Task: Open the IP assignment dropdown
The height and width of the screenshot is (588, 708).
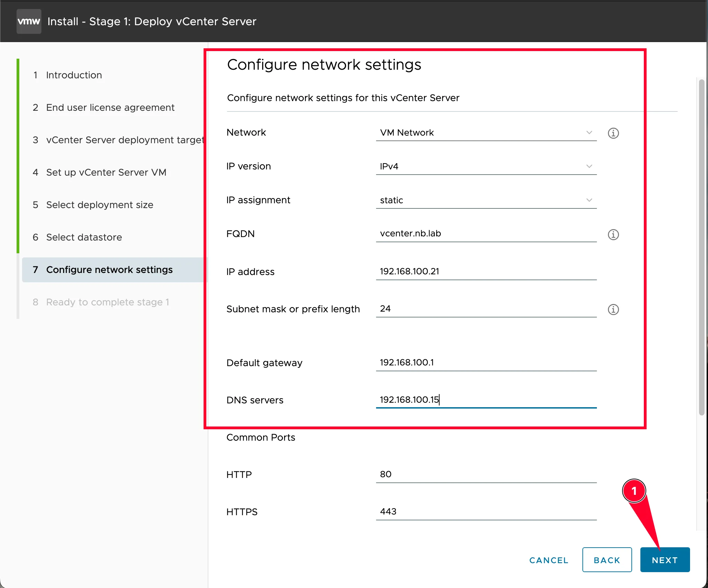Action: pos(486,200)
